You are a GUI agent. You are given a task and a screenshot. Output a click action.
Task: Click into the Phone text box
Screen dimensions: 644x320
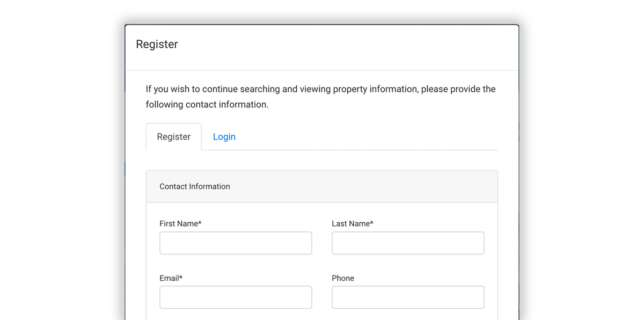(x=408, y=297)
